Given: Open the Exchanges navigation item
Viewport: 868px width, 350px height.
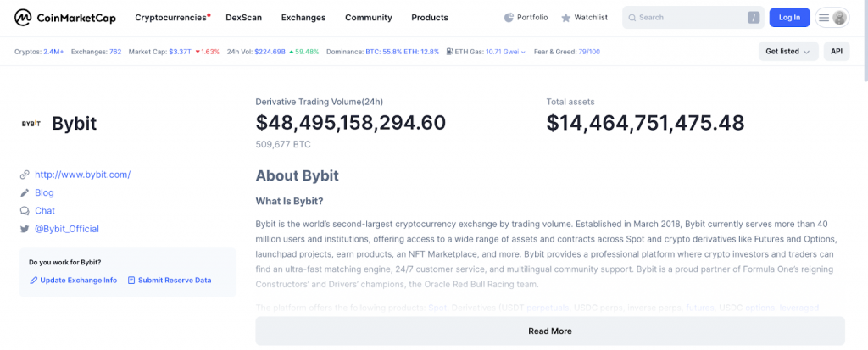Looking at the screenshot, I should coord(303,17).
